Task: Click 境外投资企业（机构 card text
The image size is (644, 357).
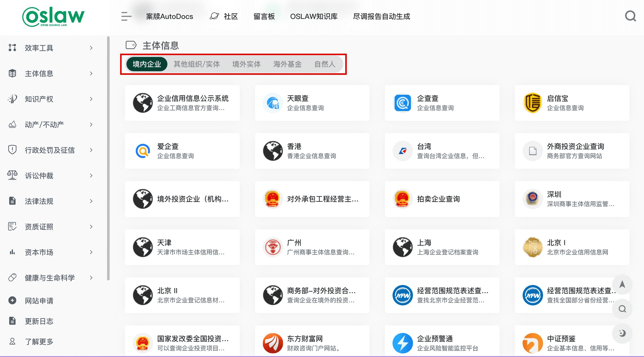Action: (x=193, y=199)
